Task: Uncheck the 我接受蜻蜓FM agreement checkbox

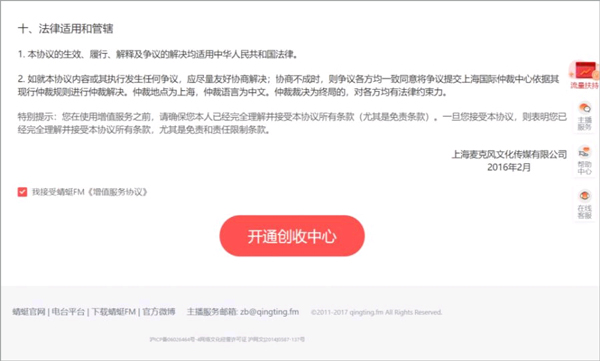Action: [x=22, y=192]
